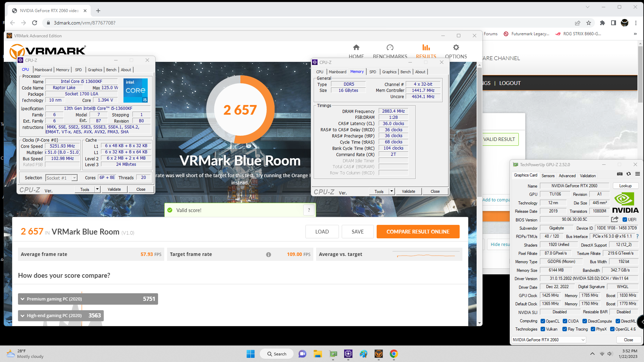
Task: Toggle Ray Tracing checkbox in GPU-Z
Action: [565, 329]
